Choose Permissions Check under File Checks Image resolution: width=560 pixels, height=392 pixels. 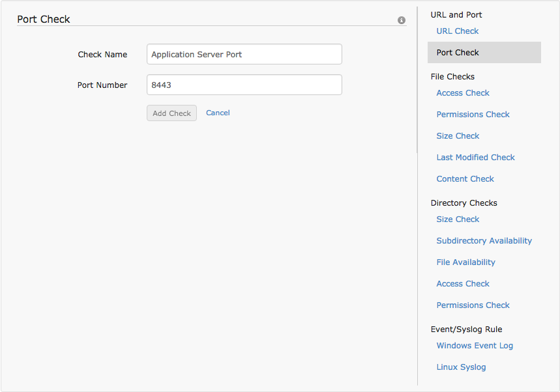(473, 115)
